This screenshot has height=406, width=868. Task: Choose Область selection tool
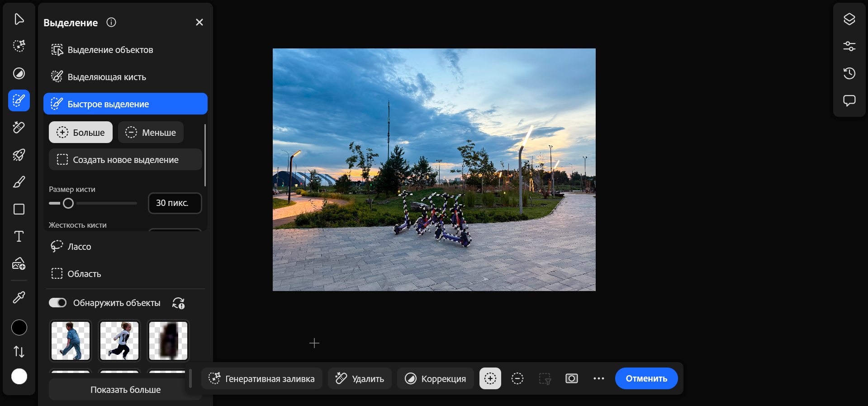(x=125, y=274)
